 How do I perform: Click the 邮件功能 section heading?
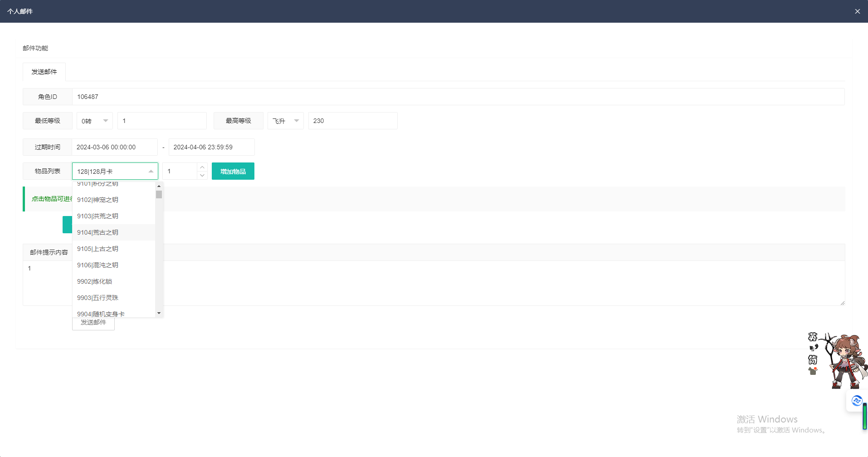click(x=35, y=48)
